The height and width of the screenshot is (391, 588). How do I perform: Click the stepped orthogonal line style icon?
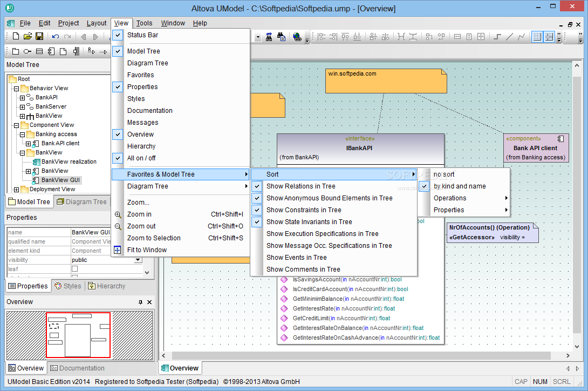[x=497, y=36]
